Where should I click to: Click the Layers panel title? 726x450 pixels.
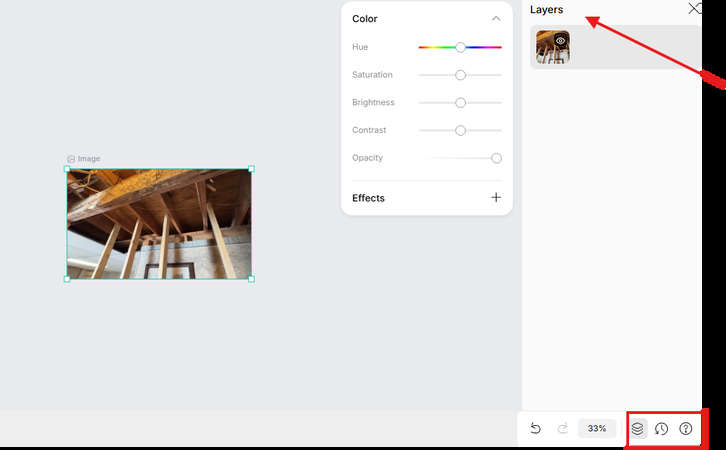click(x=546, y=10)
